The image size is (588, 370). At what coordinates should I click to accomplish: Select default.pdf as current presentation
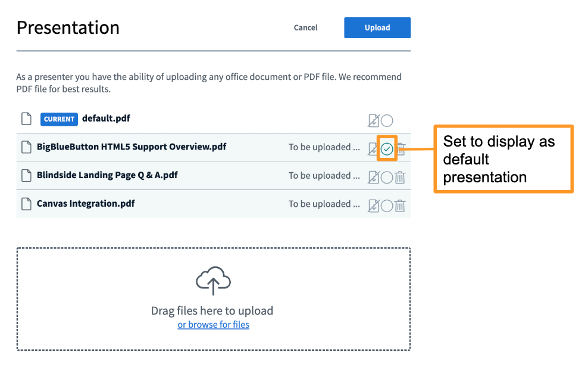tap(387, 121)
